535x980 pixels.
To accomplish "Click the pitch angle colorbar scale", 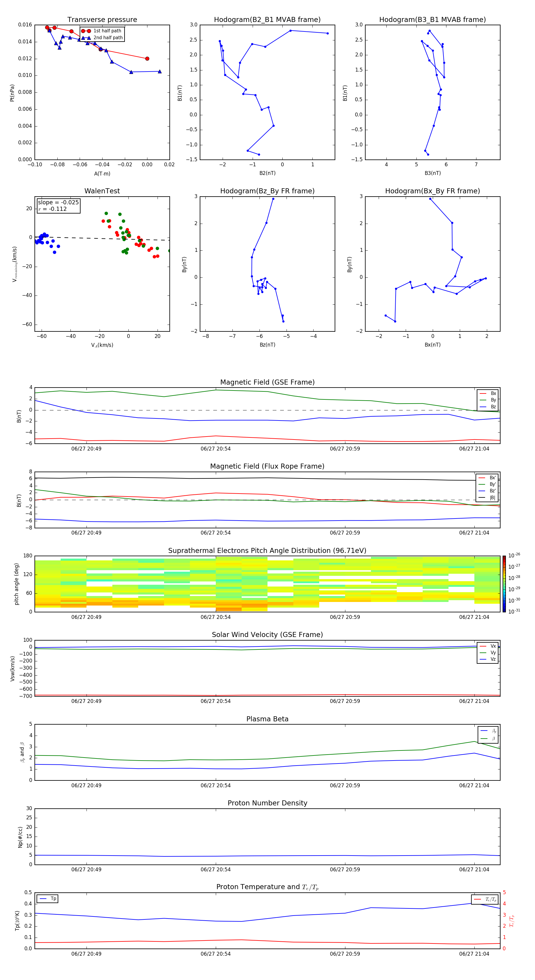I will pyautogui.click(x=504, y=584).
